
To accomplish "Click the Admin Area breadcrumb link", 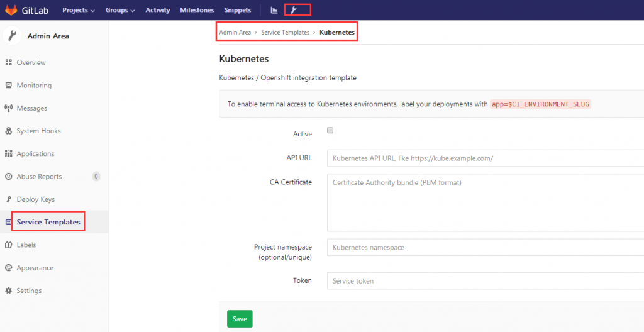I will click(235, 32).
